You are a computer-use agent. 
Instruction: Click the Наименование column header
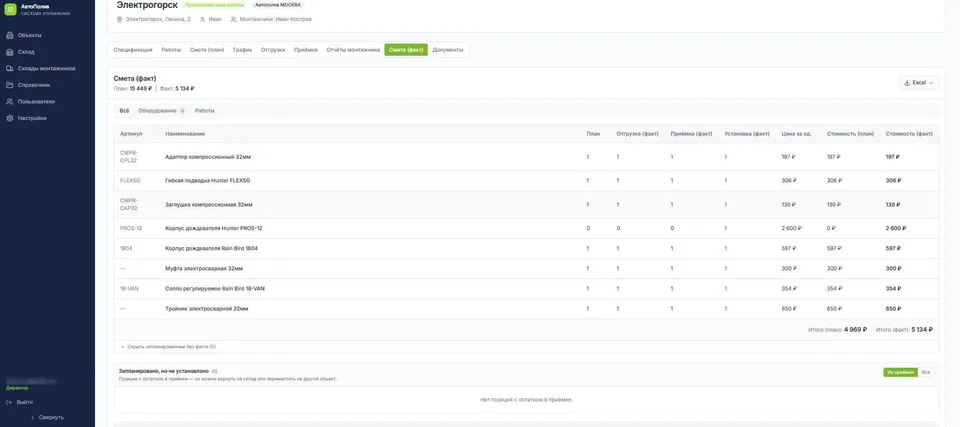pyautogui.click(x=185, y=134)
